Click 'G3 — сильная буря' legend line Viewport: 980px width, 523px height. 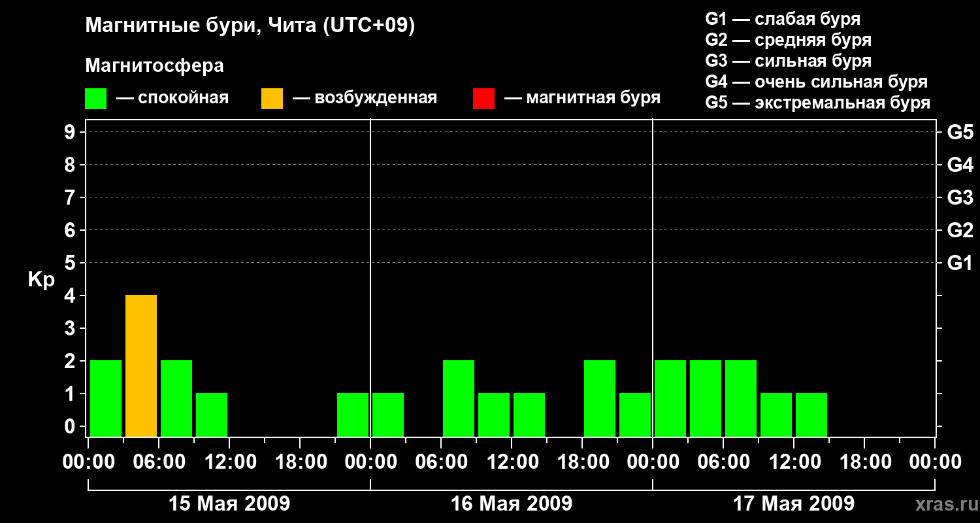pyautogui.click(x=788, y=61)
